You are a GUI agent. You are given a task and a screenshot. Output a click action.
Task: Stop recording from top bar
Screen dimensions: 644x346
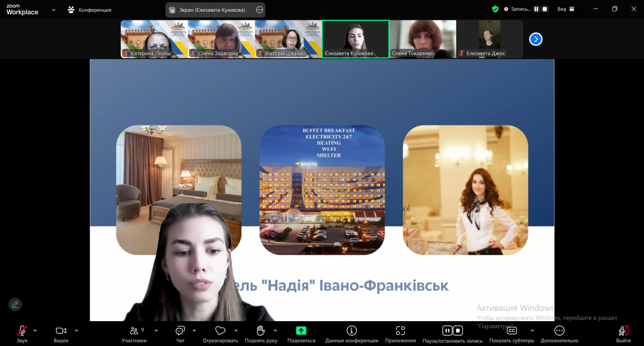click(x=545, y=9)
